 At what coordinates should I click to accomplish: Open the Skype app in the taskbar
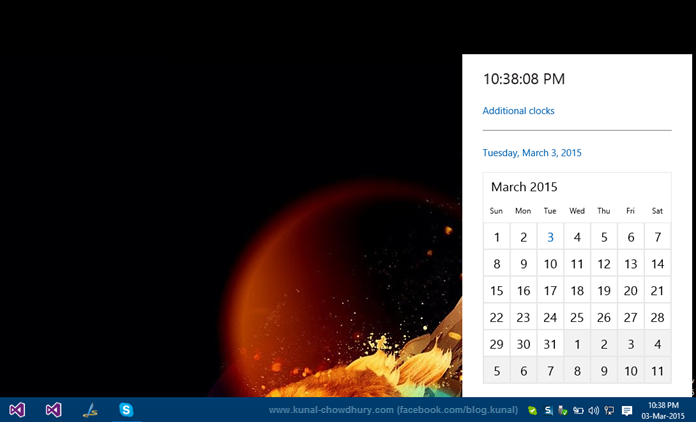click(126, 410)
